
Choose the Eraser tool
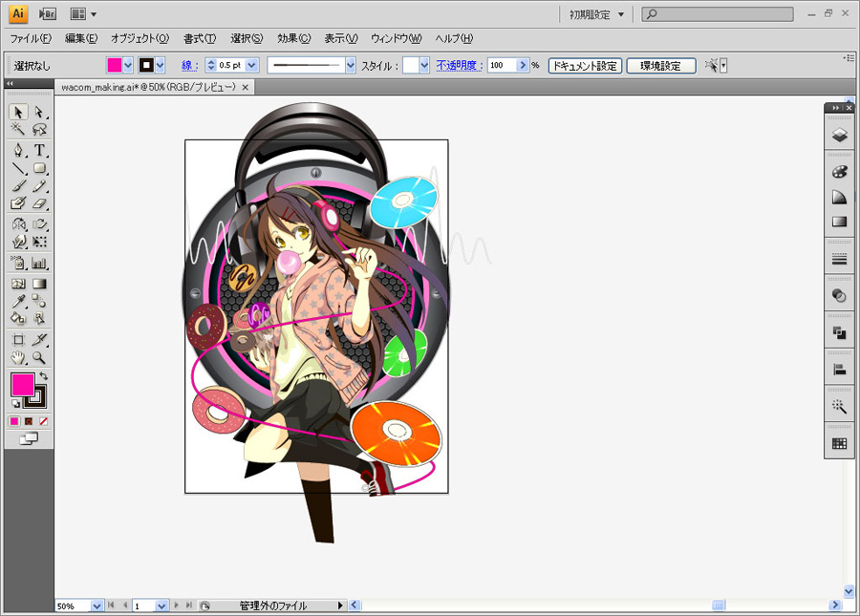tap(39, 203)
